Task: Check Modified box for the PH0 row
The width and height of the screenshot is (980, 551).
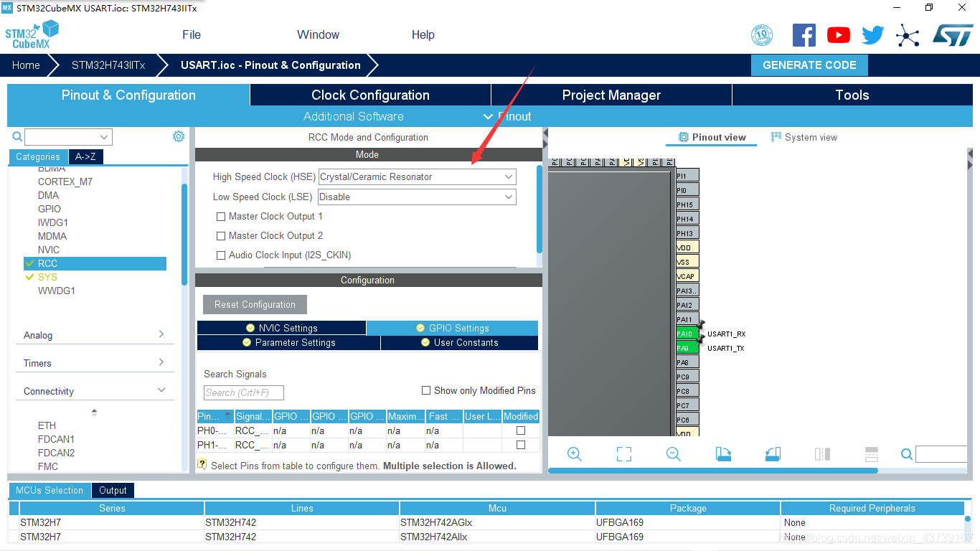Action: (x=521, y=430)
